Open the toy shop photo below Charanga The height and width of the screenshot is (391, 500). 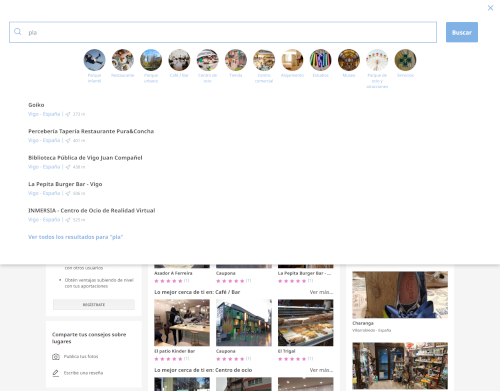point(400,366)
